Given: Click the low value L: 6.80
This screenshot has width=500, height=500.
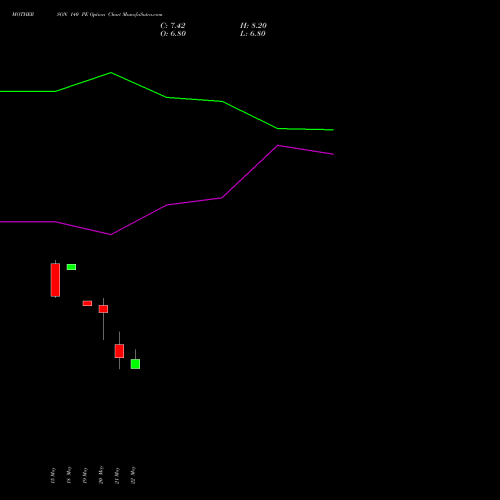Looking at the screenshot, I should tap(253, 33).
